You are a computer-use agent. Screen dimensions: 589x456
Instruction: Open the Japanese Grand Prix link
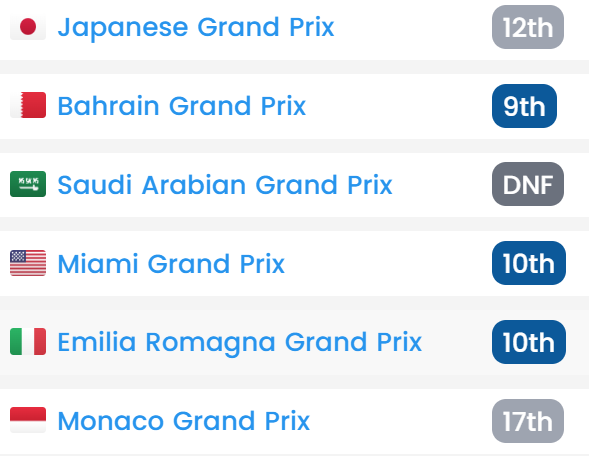(x=196, y=27)
